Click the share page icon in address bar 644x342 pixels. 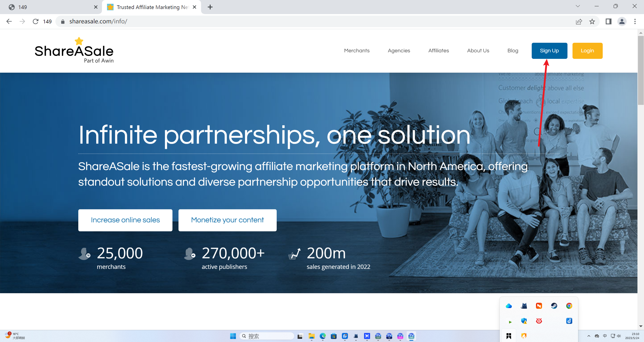tap(579, 22)
